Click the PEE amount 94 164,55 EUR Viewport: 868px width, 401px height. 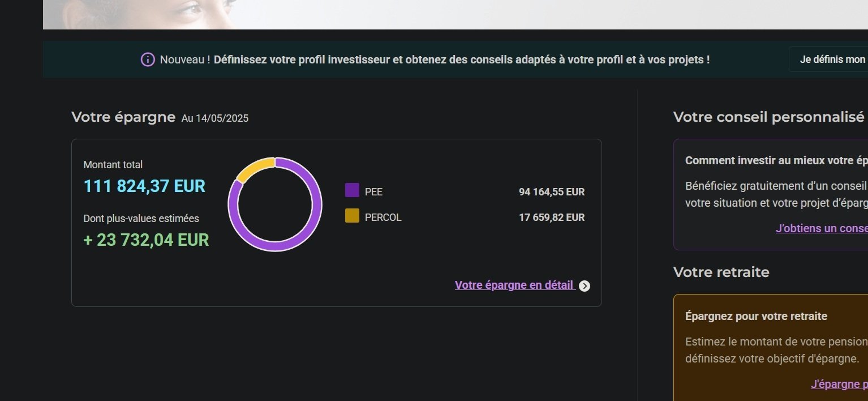[x=552, y=192]
